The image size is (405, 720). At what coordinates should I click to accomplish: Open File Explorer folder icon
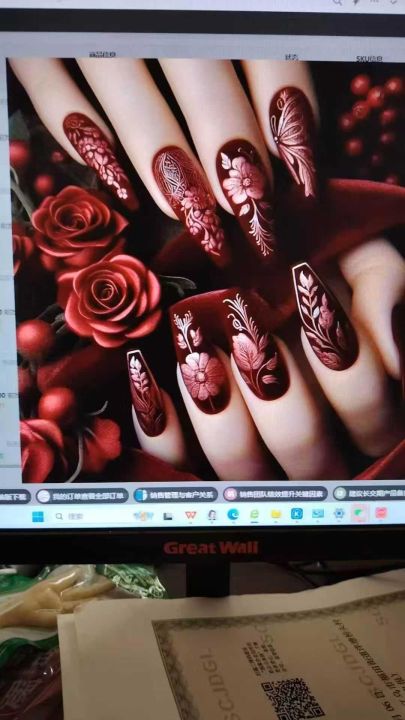(x=276, y=514)
